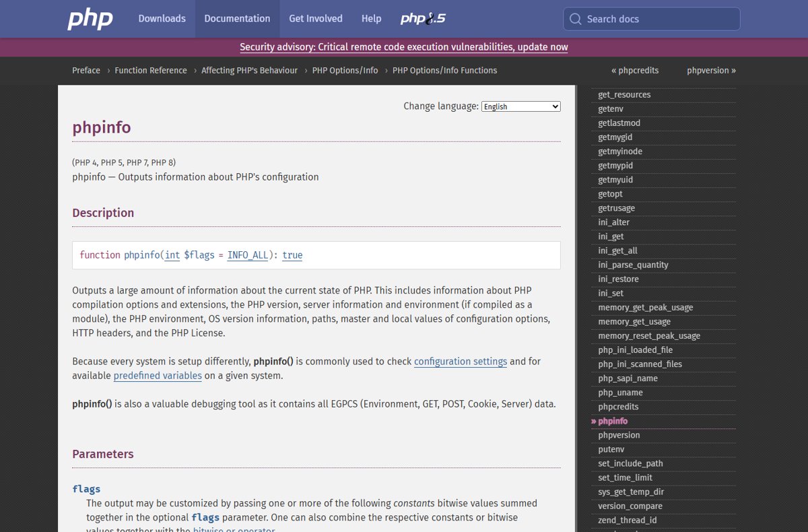Open the PHP 8.5 release icon
This screenshot has height=532, width=808.
[x=423, y=19]
